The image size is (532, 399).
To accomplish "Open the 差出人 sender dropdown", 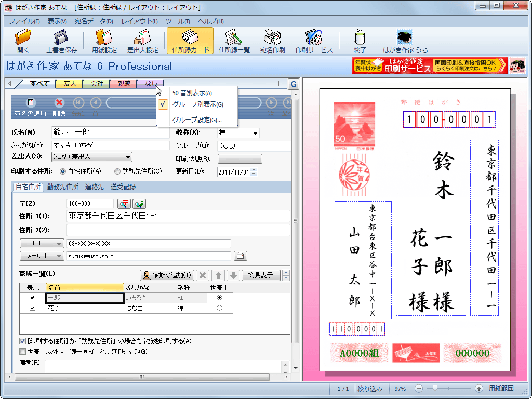I will coord(128,157).
